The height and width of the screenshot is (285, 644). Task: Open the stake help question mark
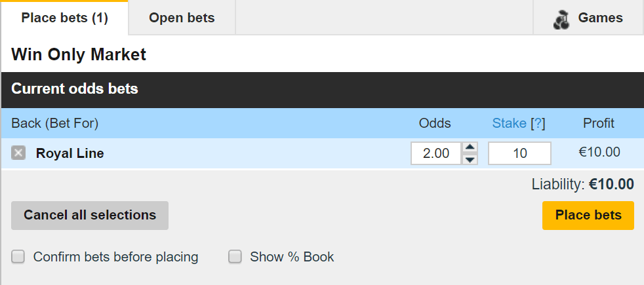coord(538,123)
